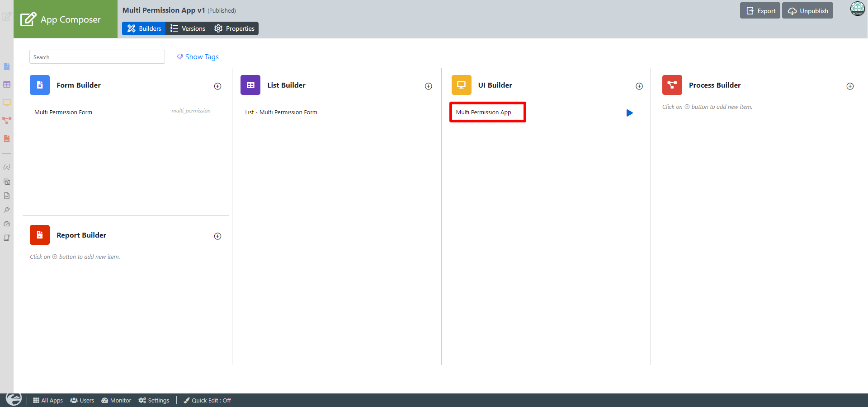Viewport: 868px width, 407px height.
Task: Click the Export button
Action: point(760,11)
